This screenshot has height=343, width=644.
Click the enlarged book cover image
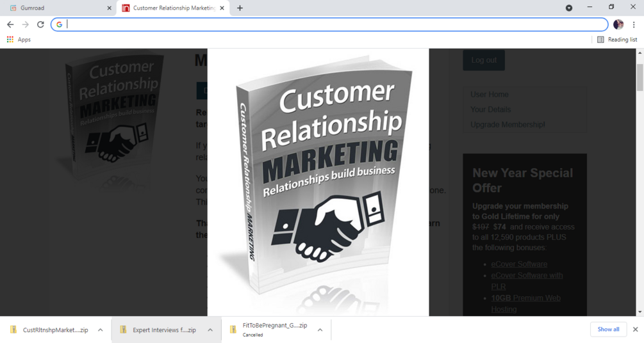pos(318,182)
